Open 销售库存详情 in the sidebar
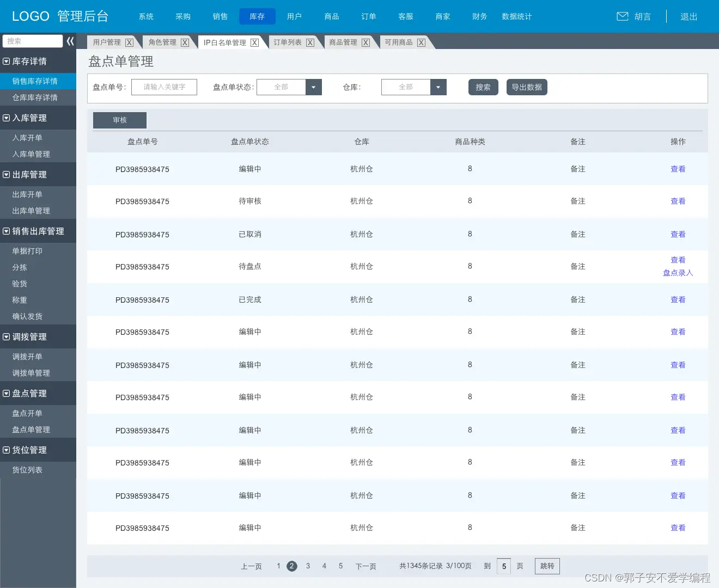The width and height of the screenshot is (719, 588). point(38,81)
